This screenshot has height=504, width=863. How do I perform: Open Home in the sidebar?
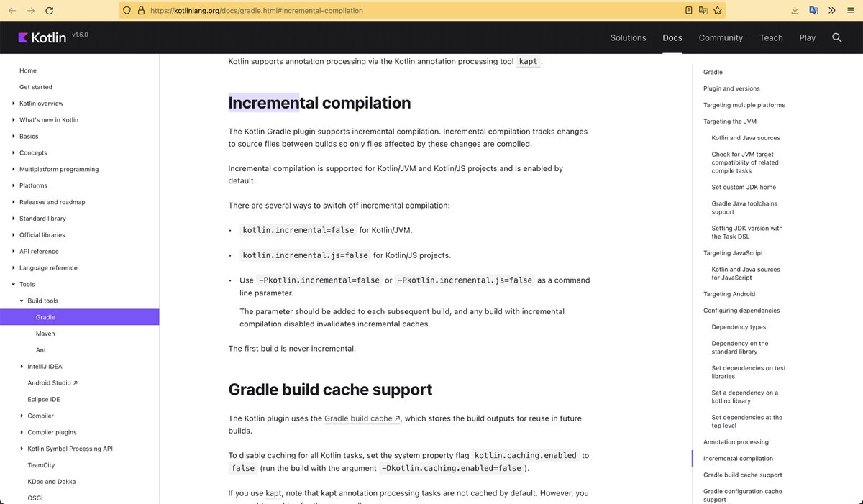(28, 70)
